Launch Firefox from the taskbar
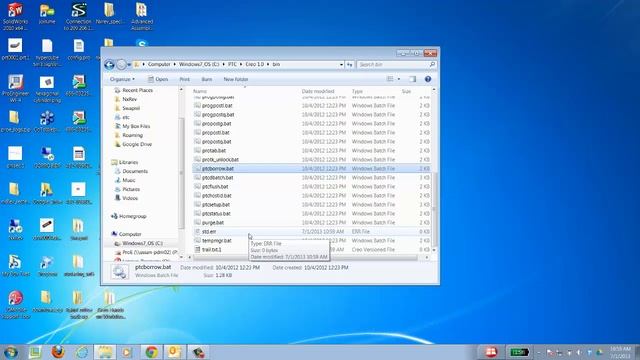This screenshot has height=360, width=640. (x=58, y=352)
